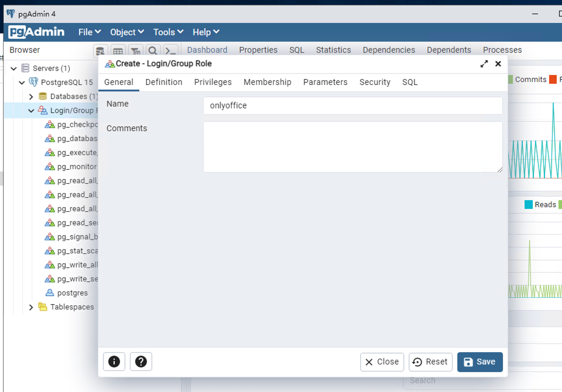The height and width of the screenshot is (392, 562).
Task: Click the Login/Group Roles icon in tree
Action: point(43,110)
